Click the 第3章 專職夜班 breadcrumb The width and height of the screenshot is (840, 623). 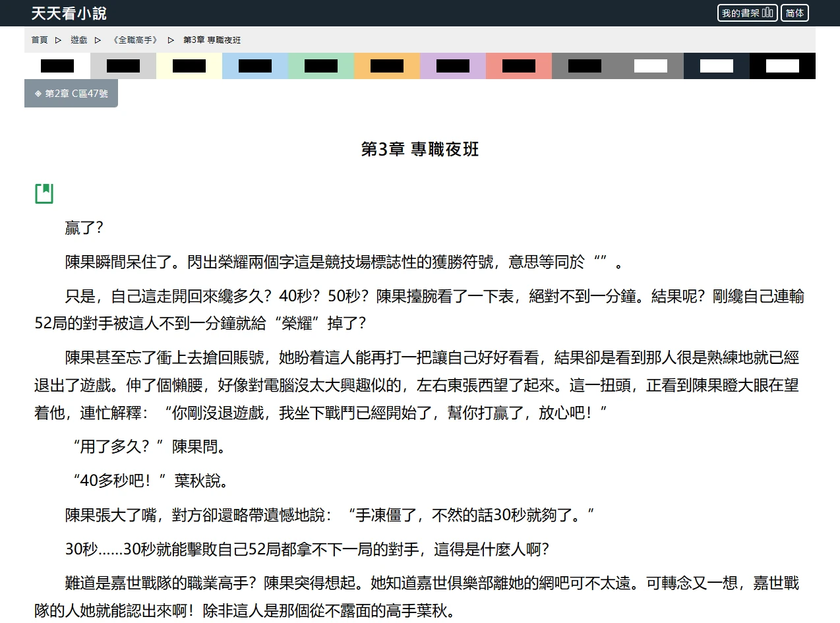pos(212,40)
